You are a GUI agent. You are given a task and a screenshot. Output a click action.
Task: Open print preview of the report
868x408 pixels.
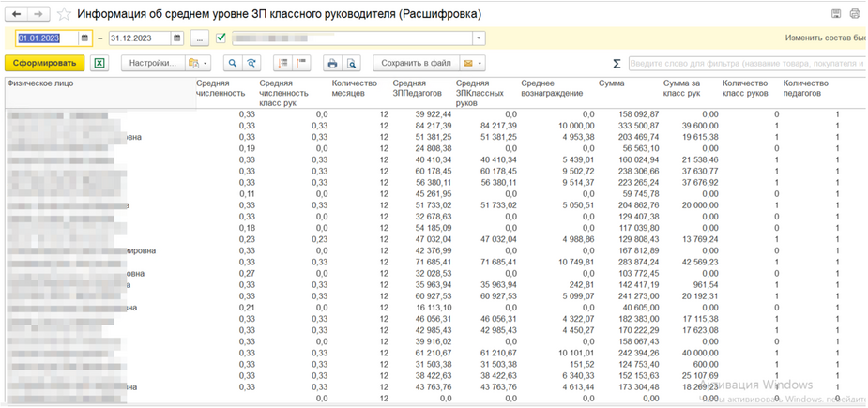click(x=351, y=63)
